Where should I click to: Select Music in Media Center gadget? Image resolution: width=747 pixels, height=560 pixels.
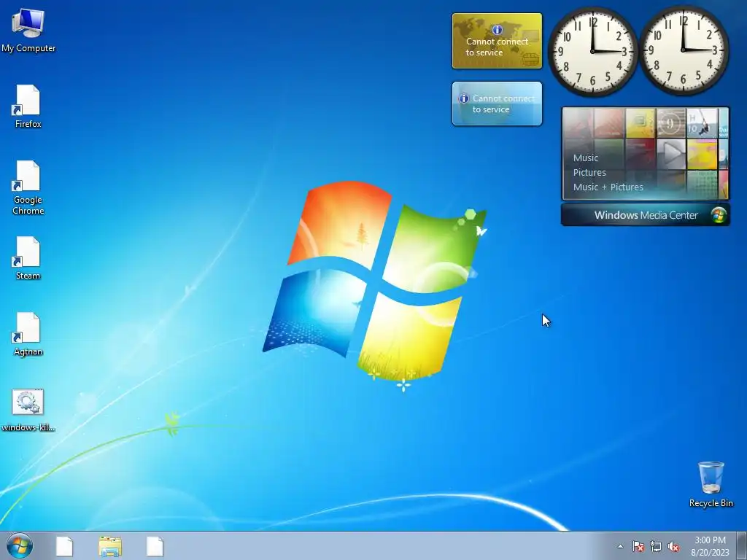coord(586,157)
